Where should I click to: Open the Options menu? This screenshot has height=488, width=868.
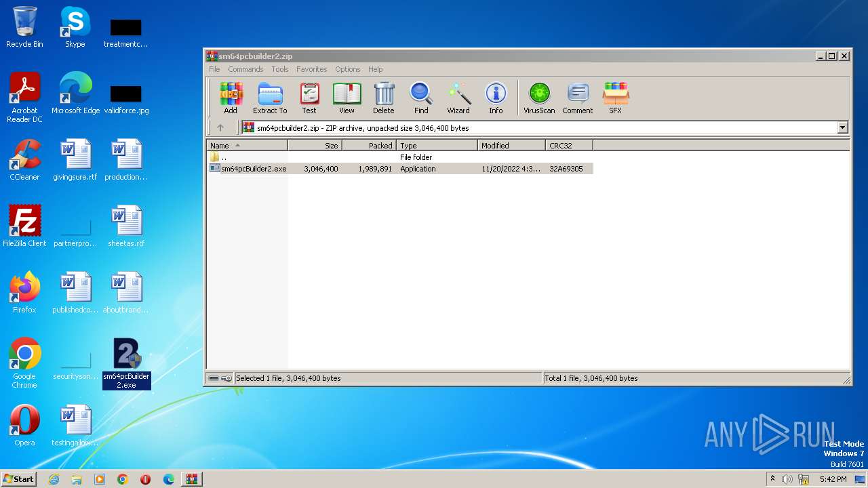tap(347, 69)
